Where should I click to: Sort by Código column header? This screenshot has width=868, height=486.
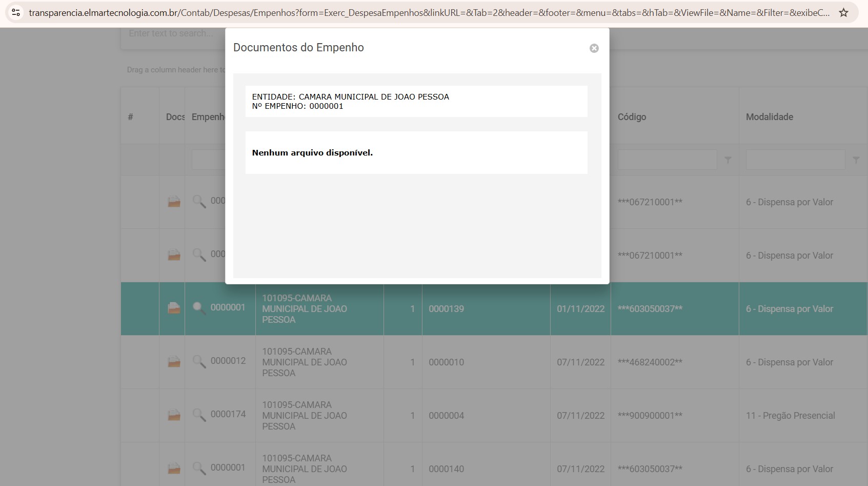pos(632,117)
